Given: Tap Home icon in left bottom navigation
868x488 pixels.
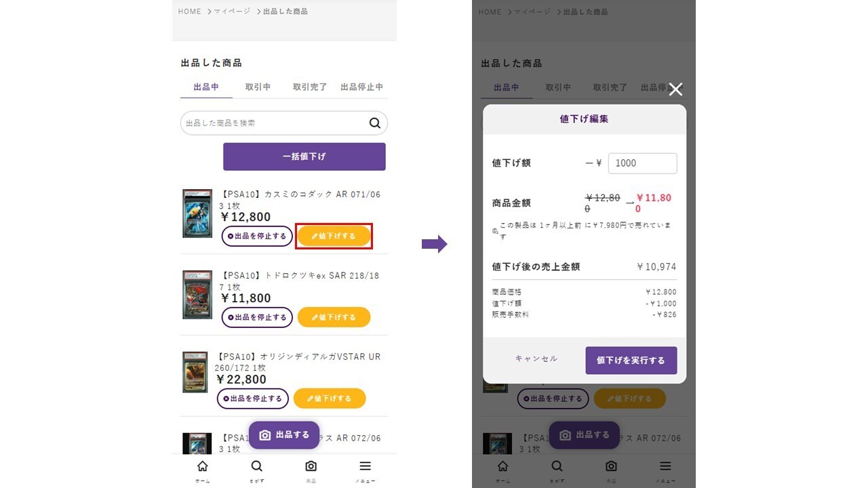Looking at the screenshot, I should coord(202,466).
